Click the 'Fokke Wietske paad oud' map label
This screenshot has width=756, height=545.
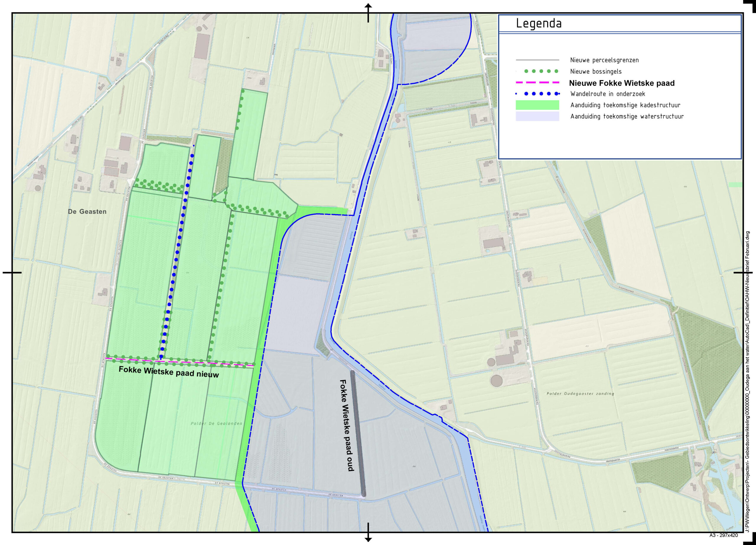click(347, 425)
